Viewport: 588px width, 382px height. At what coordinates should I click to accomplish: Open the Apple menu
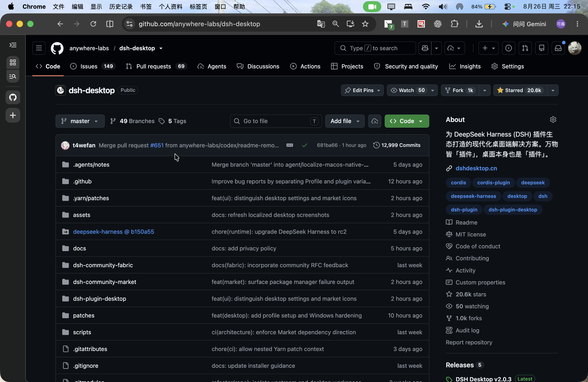pyautogui.click(x=11, y=7)
